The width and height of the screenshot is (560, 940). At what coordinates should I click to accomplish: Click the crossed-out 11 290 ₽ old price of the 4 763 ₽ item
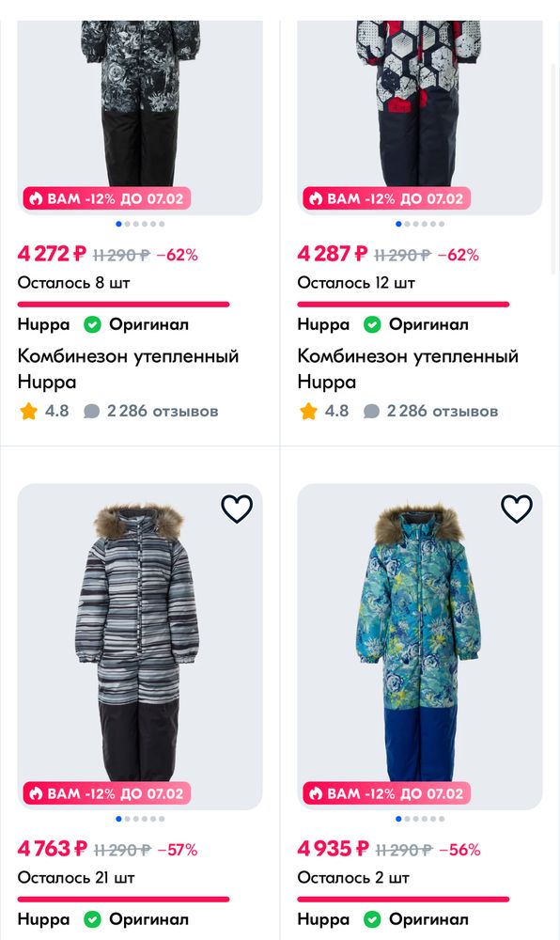coord(122,849)
